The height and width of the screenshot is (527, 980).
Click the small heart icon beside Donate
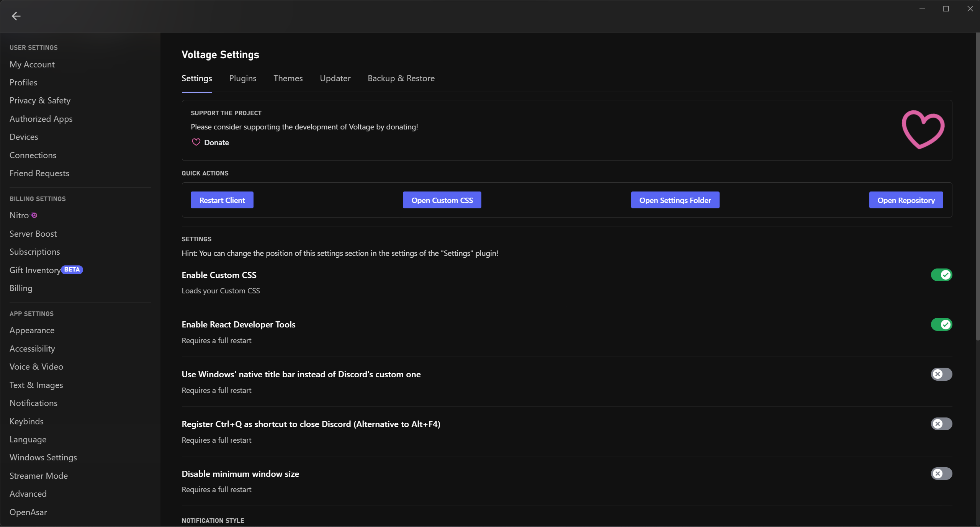pos(196,142)
